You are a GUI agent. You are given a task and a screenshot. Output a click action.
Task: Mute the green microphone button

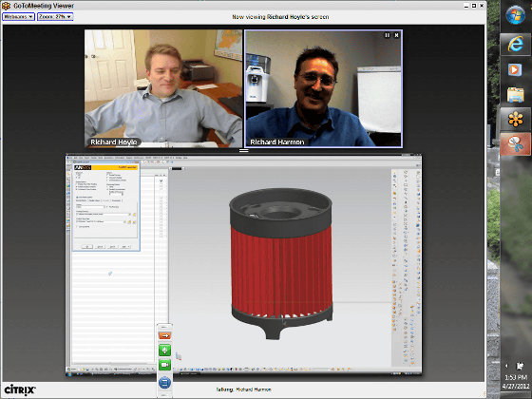click(x=164, y=350)
